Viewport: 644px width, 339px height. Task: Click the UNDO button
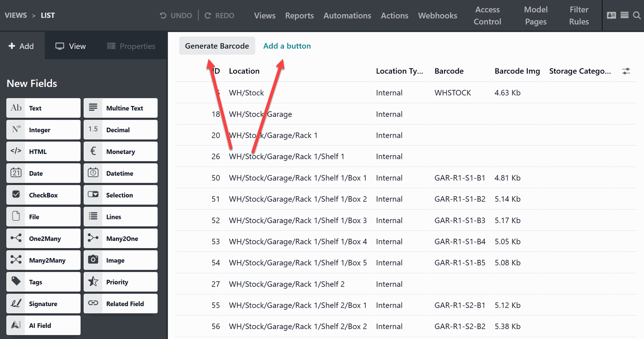coord(176,16)
